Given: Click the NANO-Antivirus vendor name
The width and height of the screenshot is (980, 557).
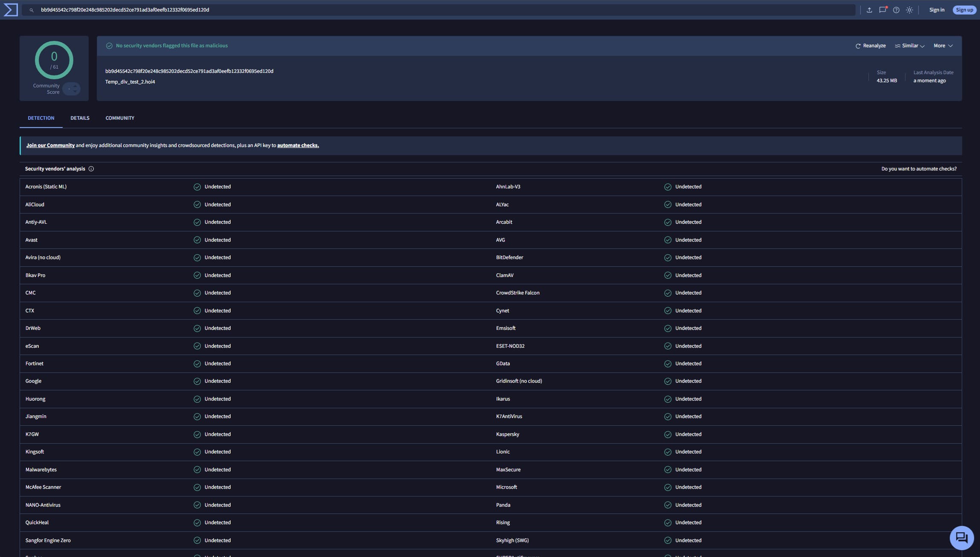Looking at the screenshot, I should click(x=43, y=505).
